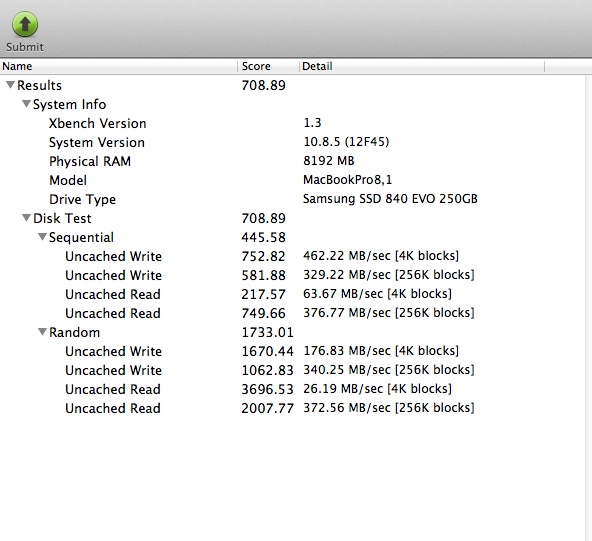The image size is (592, 541).
Task: Click the Disk Test label
Action: [x=62, y=218]
